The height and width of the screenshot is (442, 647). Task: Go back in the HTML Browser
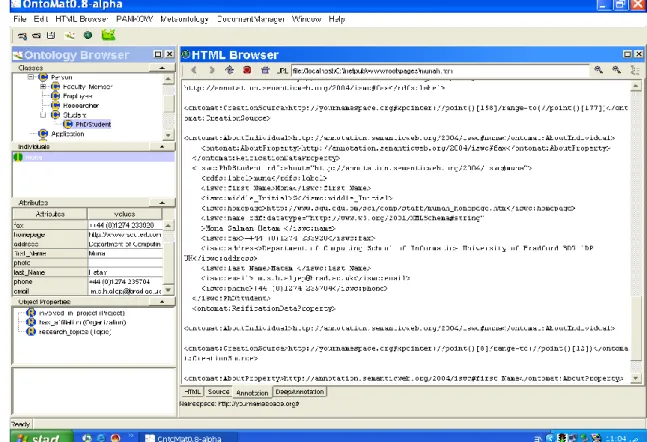click(194, 70)
